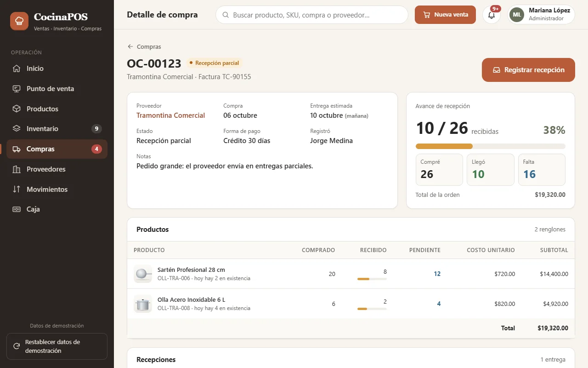Click the Recepción parcial status badge

(214, 63)
